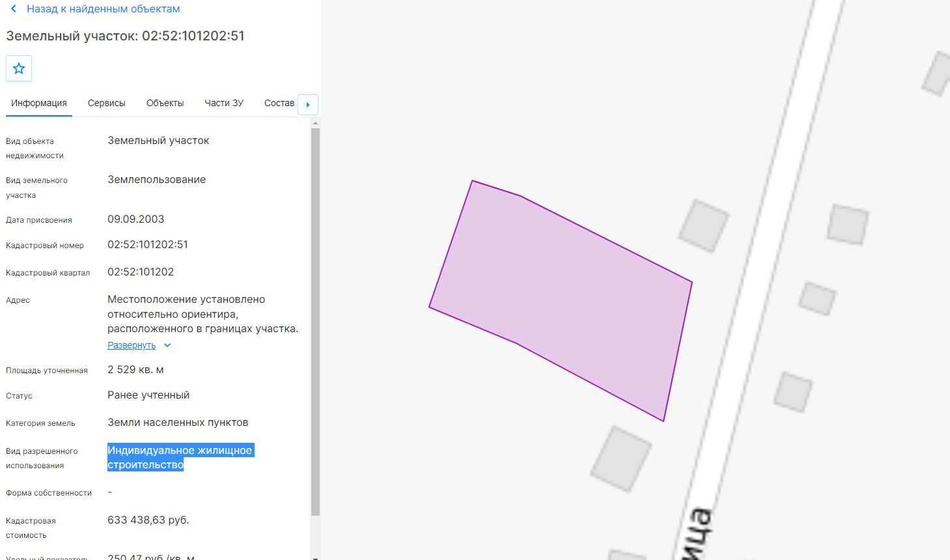Click the Дата присвоения label
This screenshot has height=560, width=950.
click(39, 220)
